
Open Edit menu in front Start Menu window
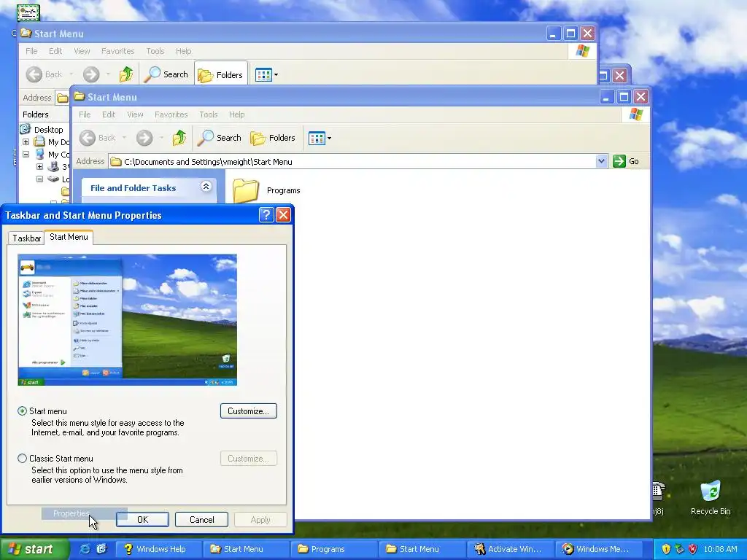pyautogui.click(x=109, y=114)
